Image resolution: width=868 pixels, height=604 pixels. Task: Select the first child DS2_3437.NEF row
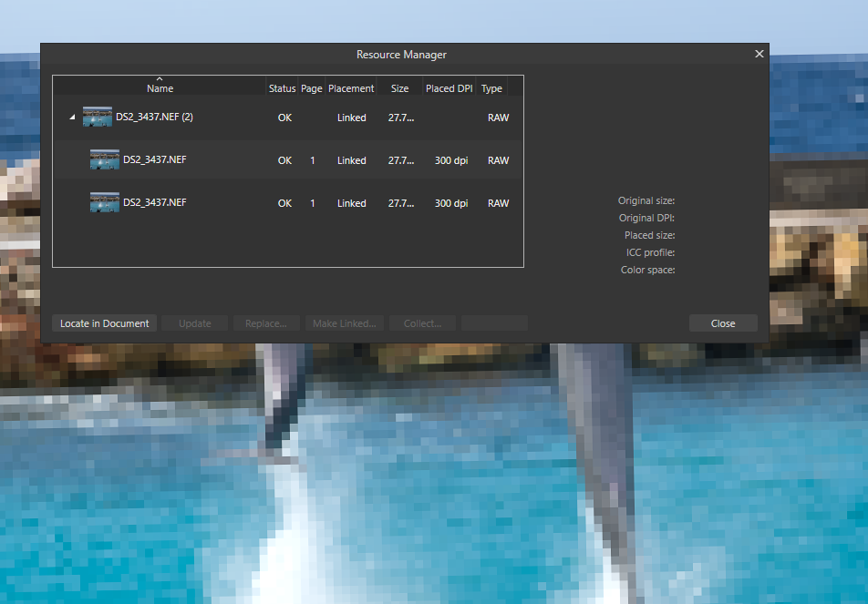[182, 159]
